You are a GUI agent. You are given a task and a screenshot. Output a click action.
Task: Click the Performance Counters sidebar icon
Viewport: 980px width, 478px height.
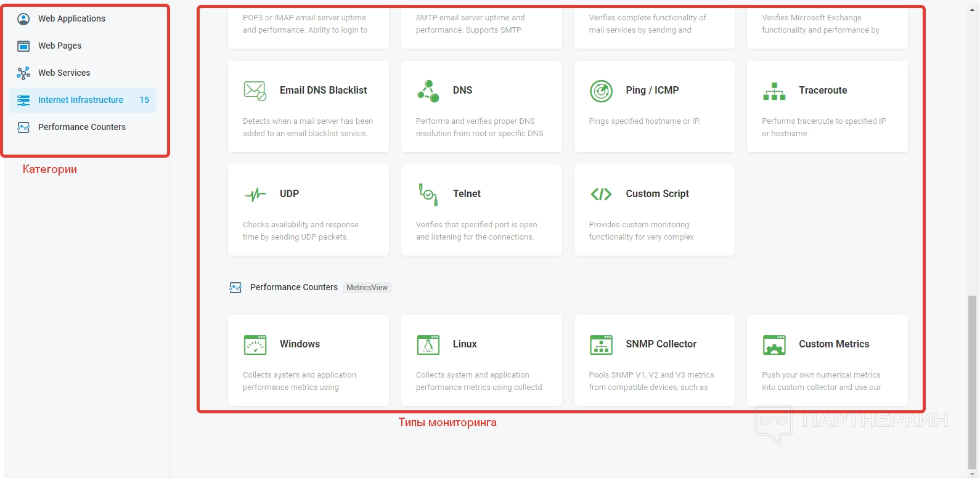[23, 128]
